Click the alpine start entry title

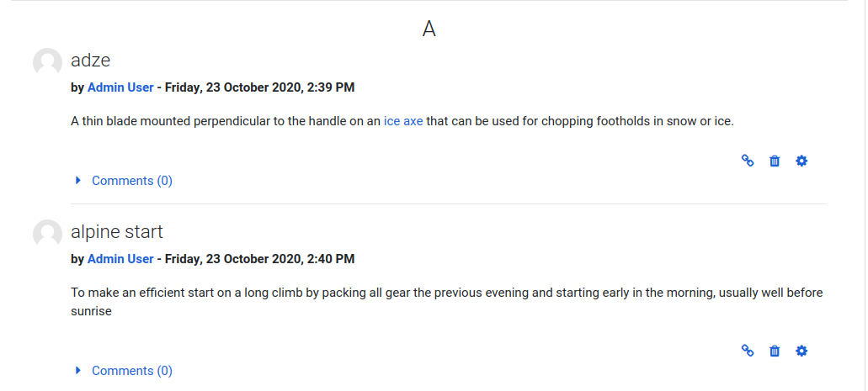click(117, 232)
